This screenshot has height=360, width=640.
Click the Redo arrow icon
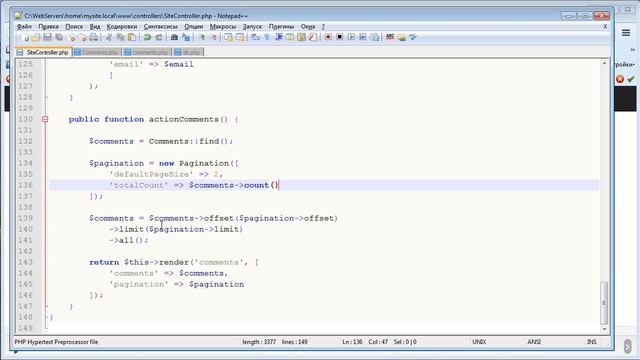(x=159, y=38)
